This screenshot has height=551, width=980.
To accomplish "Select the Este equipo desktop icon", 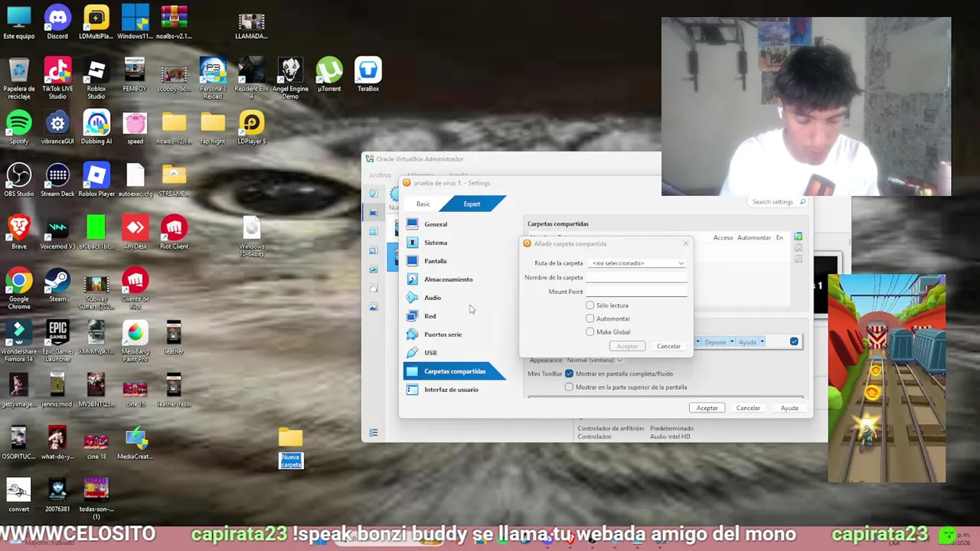I will point(19,22).
